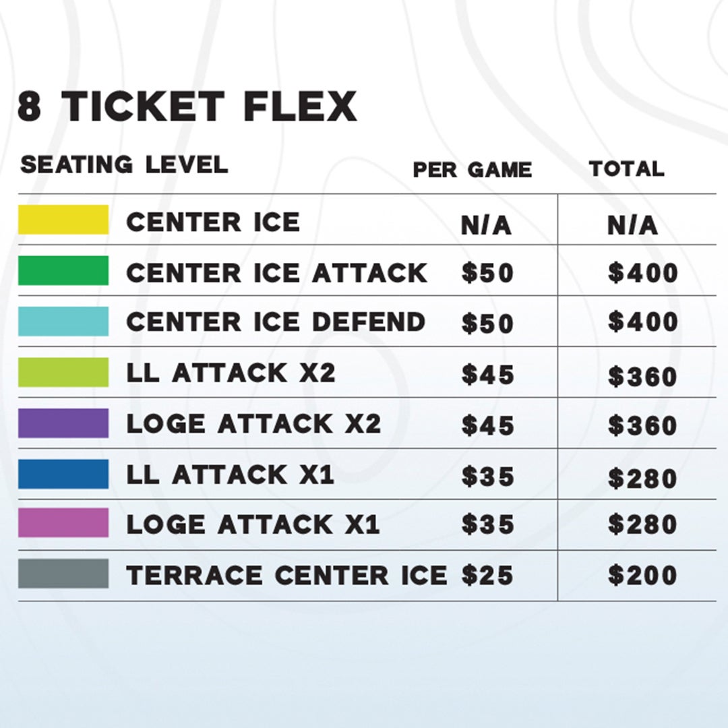Click the lime LL Attack X2 swatch

(x=63, y=372)
